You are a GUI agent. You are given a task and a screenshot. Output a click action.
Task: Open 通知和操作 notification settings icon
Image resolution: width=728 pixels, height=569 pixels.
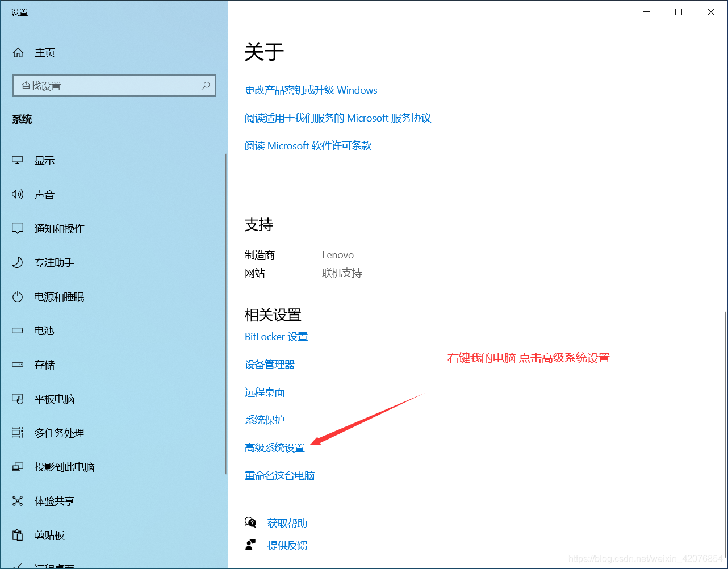[x=18, y=228]
